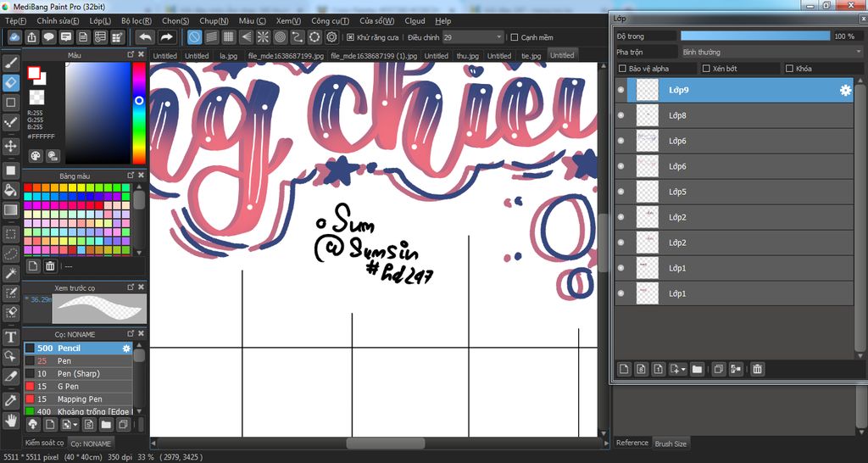
Task: Switch to the tie.jpg tab
Action: pos(531,56)
